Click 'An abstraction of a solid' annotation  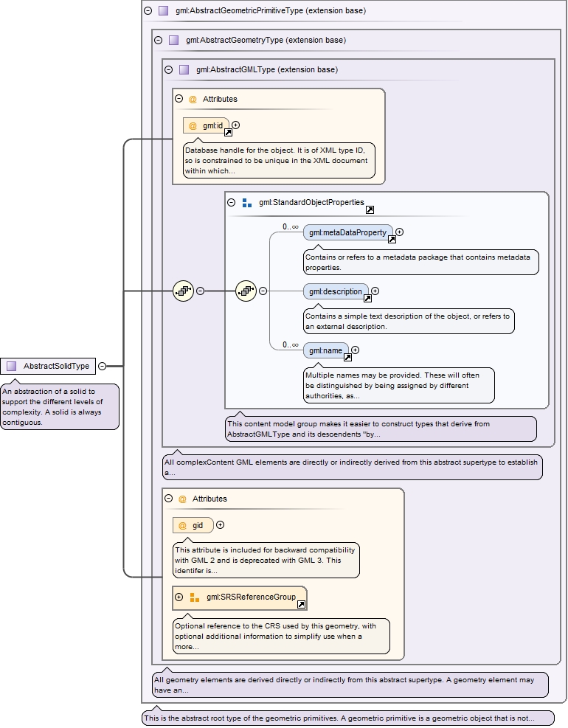click(60, 406)
